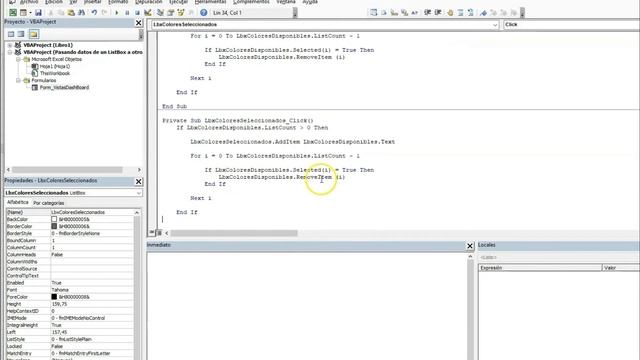Open the Properties Window toolbar icon

tap(171, 13)
